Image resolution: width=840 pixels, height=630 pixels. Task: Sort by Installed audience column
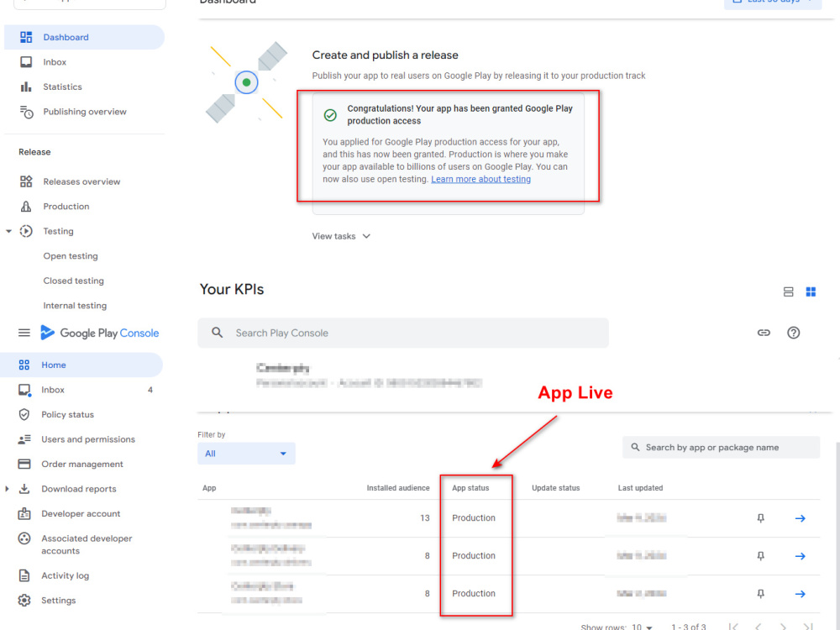398,488
